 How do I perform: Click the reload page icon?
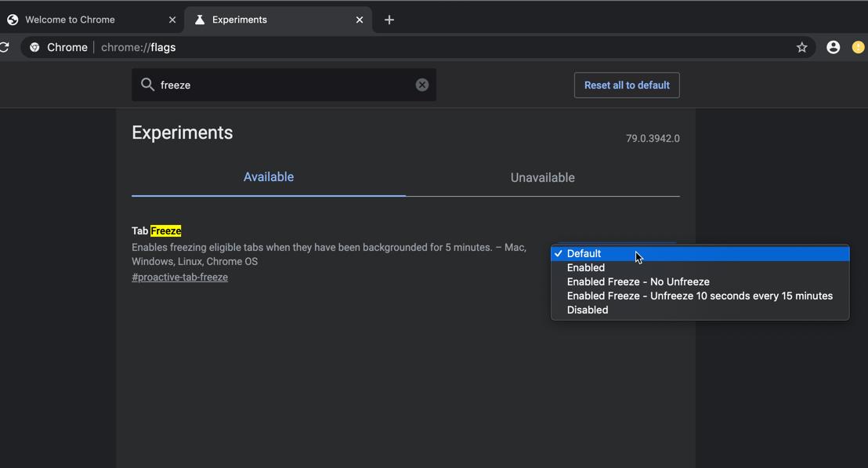coord(4,47)
